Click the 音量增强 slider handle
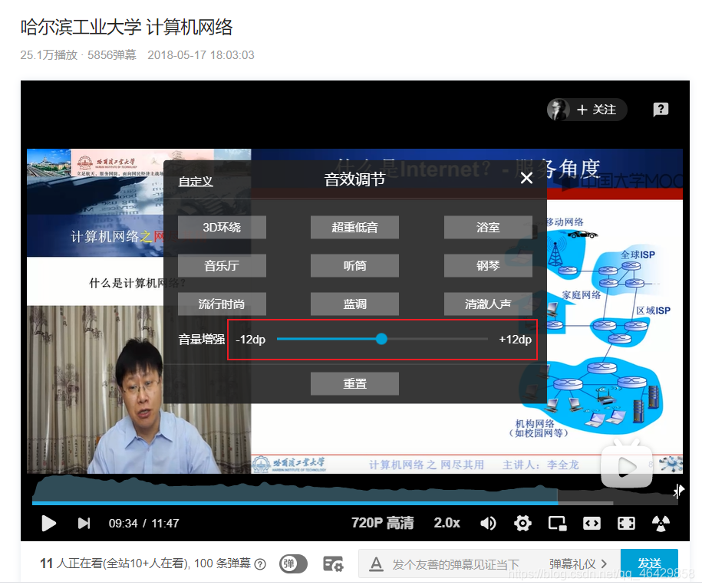Screen dimensions: 702x588 click(381, 339)
